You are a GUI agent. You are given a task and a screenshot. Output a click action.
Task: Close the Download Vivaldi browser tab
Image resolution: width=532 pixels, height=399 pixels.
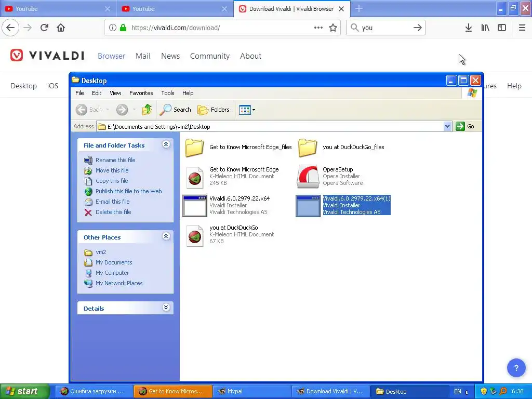coord(341,9)
